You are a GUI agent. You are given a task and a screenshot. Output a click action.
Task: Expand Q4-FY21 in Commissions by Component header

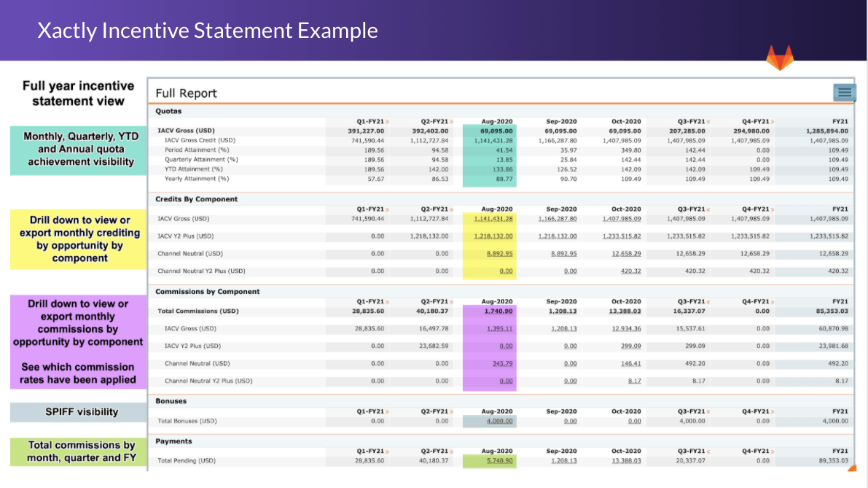[x=771, y=301]
